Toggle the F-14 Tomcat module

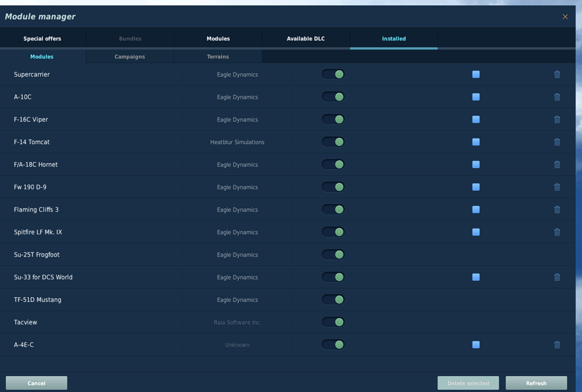click(x=333, y=142)
